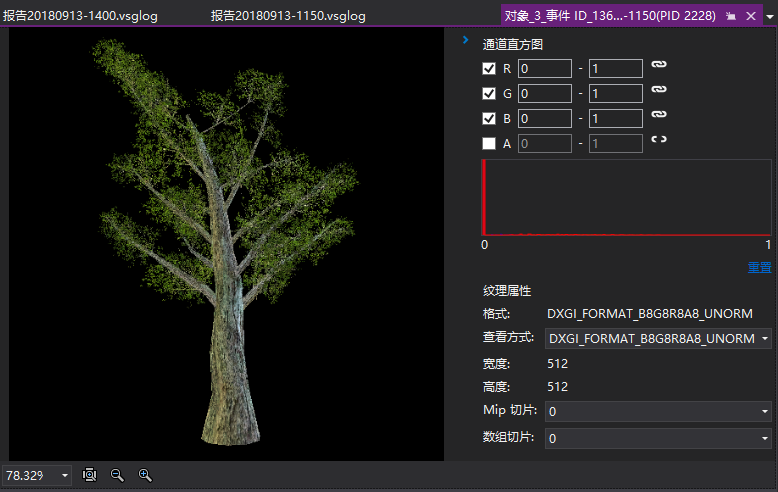This screenshot has width=778, height=492.
Task: Toggle the R channel link icon
Action: 658,64
